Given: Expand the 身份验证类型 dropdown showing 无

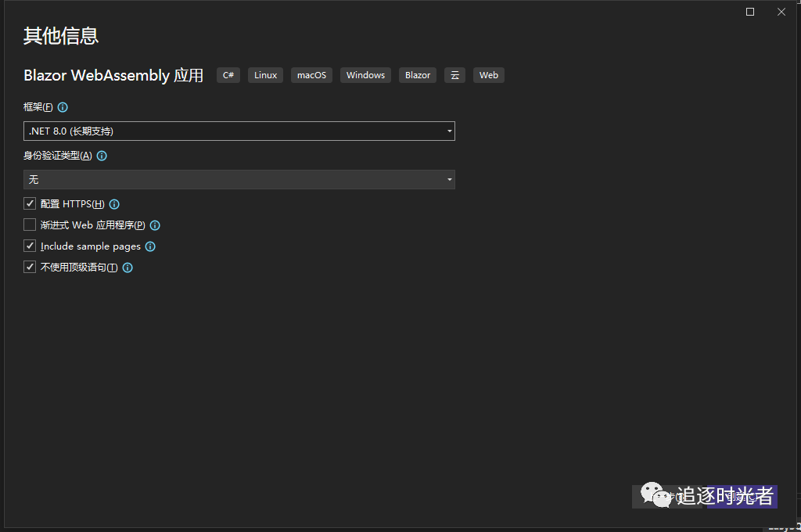Looking at the screenshot, I should pos(239,180).
